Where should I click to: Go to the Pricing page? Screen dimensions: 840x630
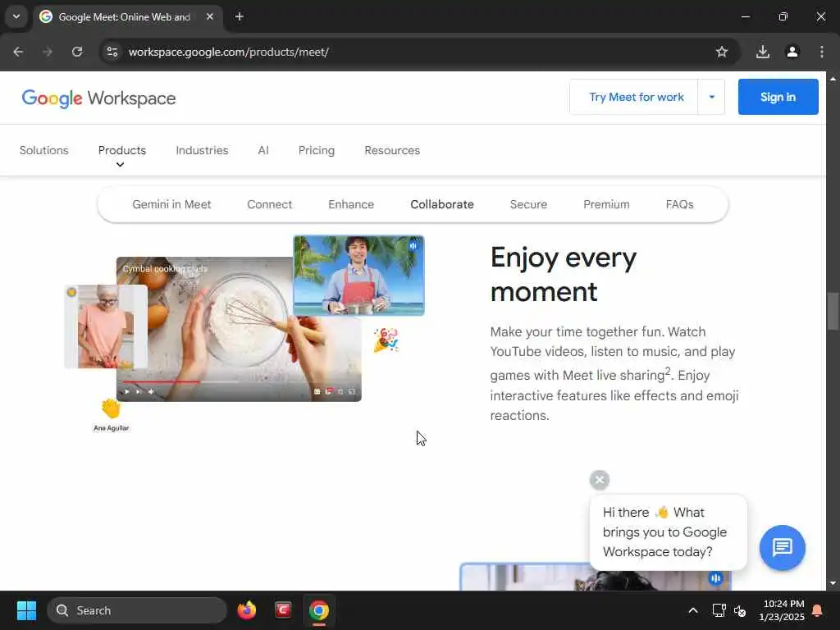316,151
